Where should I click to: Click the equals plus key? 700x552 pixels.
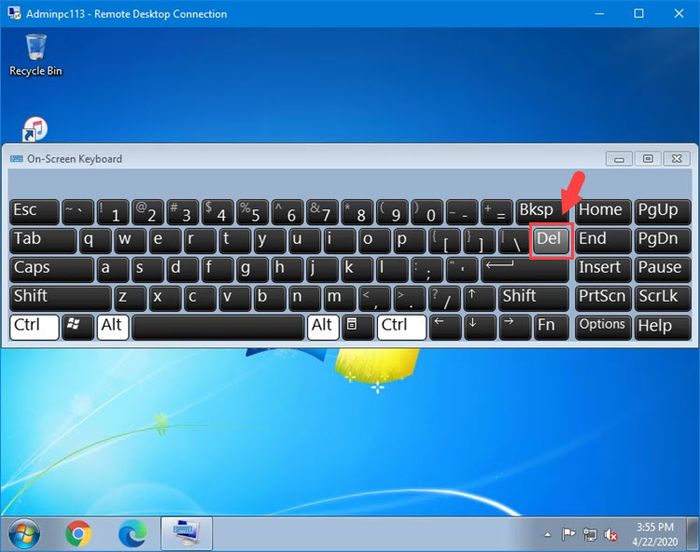[497, 212]
